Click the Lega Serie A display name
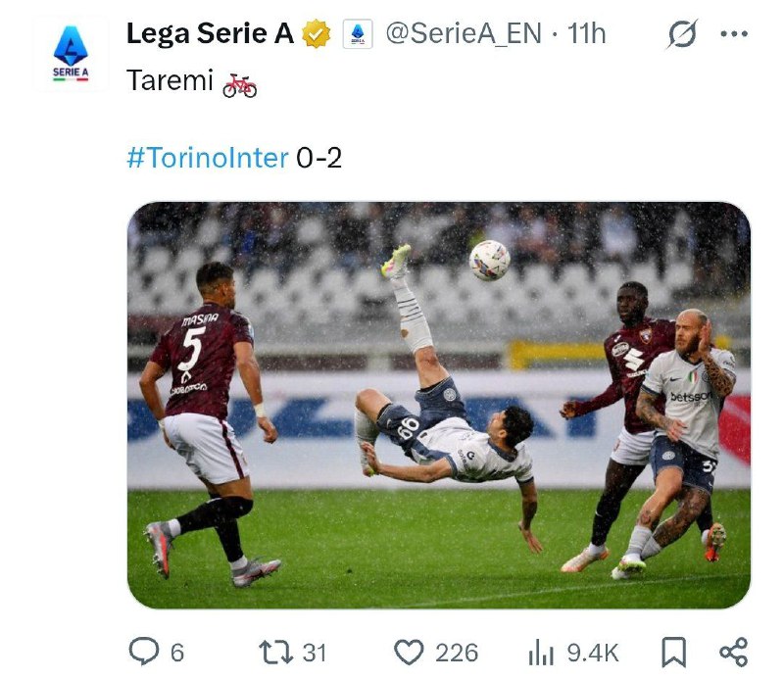The width and height of the screenshot is (784, 680). (210, 33)
